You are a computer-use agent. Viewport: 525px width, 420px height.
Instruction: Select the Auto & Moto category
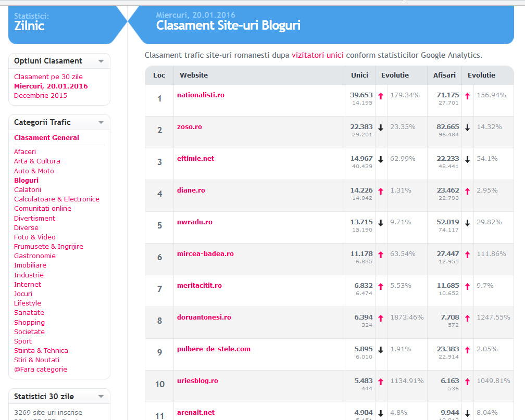[34, 171]
